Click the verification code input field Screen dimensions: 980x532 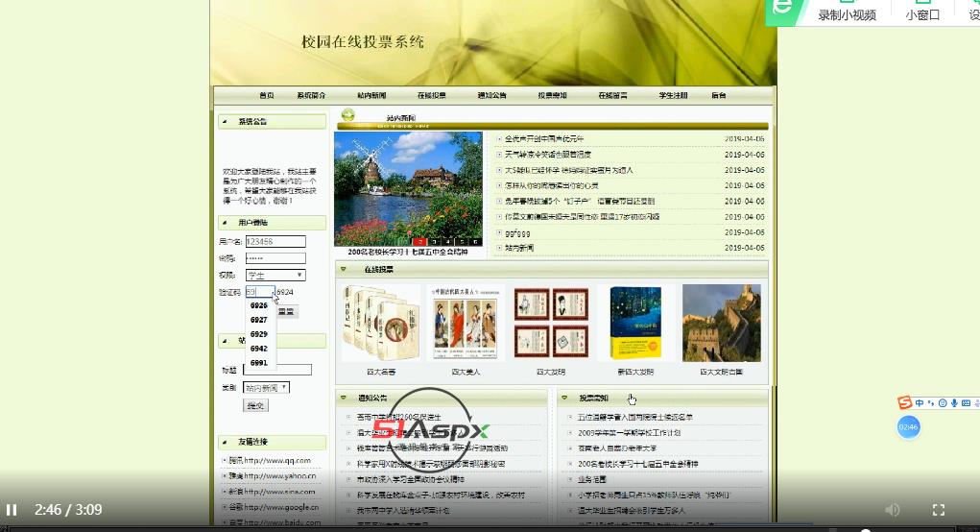coord(260,292)
